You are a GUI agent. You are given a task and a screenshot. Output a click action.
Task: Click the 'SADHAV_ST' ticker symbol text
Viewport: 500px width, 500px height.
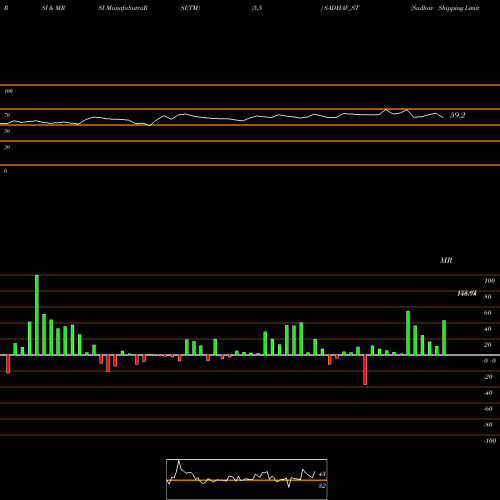(342, 8)
